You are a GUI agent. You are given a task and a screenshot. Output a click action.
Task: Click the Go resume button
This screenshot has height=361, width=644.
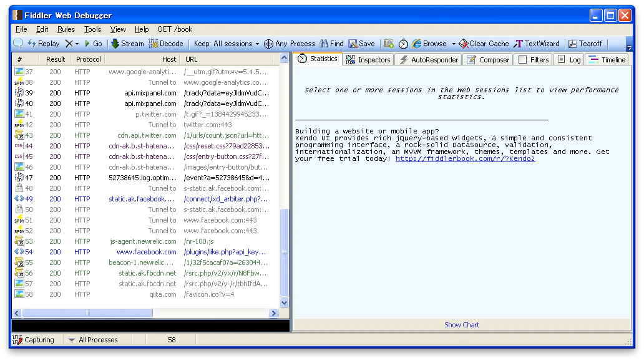click(93, 44)
